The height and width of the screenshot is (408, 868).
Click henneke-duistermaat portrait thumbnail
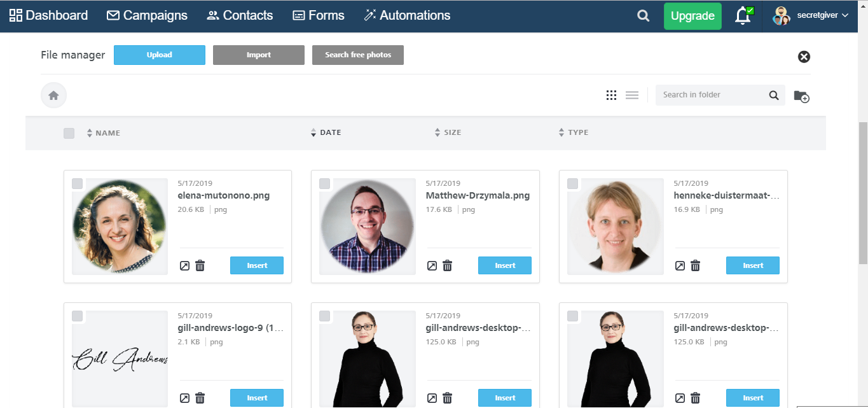pyautogui.click(x=616, y=227)
